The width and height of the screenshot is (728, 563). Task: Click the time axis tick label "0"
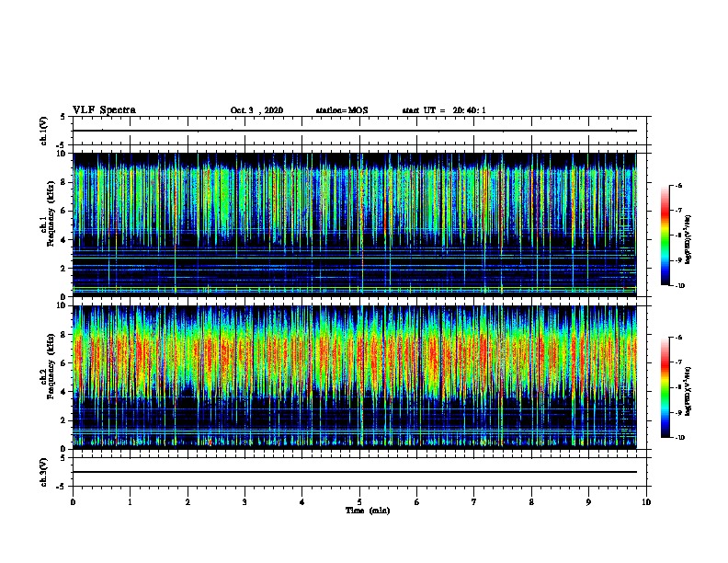point(73,502)
